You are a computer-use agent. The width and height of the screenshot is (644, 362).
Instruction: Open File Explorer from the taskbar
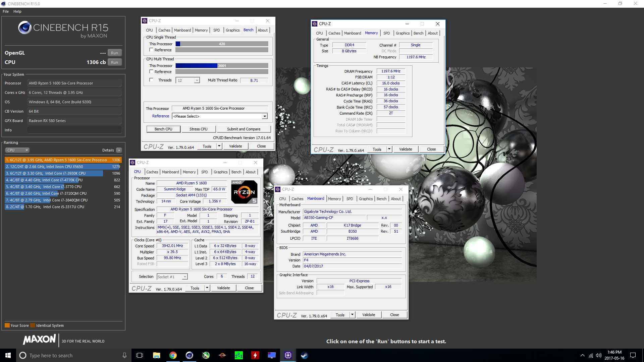tap(156, 355)
